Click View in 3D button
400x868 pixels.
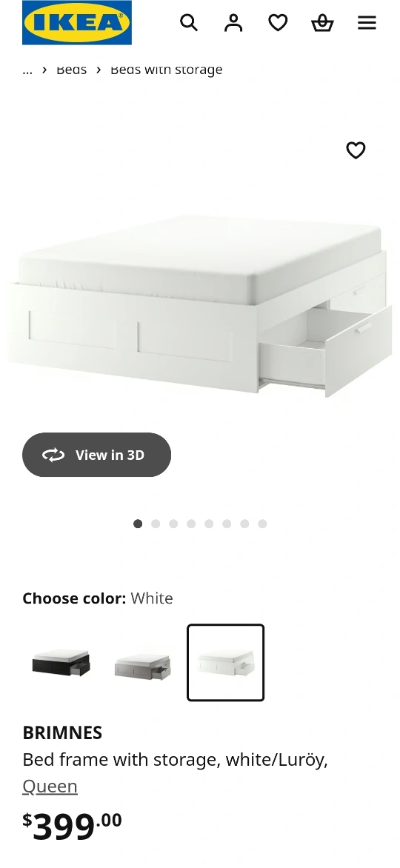[x=96, y=455]
